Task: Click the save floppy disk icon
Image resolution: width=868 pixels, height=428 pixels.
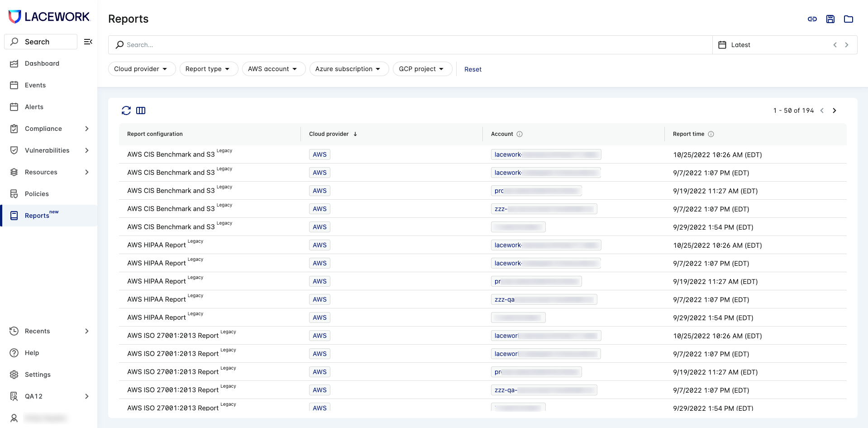Action: coord(830,19)
